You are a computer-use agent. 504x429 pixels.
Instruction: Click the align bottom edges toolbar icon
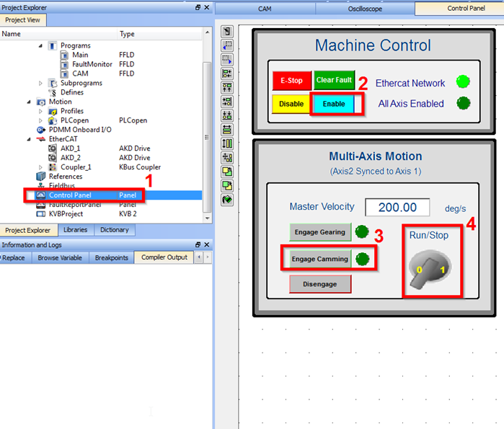pos(227,115)
